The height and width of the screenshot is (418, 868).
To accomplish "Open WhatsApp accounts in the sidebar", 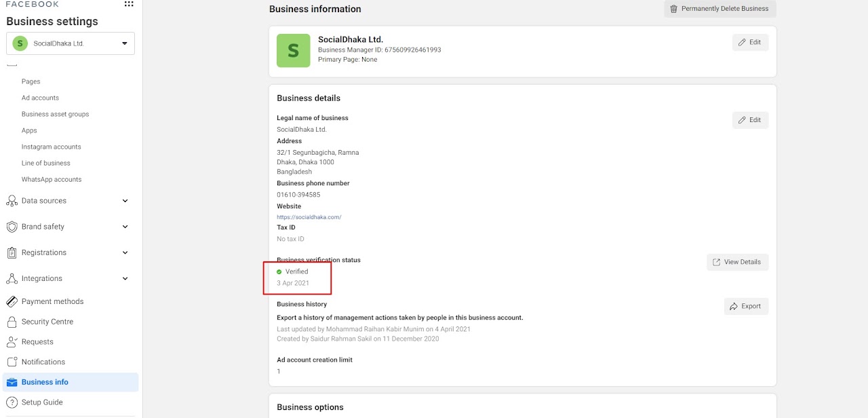I will click(52, 179).
